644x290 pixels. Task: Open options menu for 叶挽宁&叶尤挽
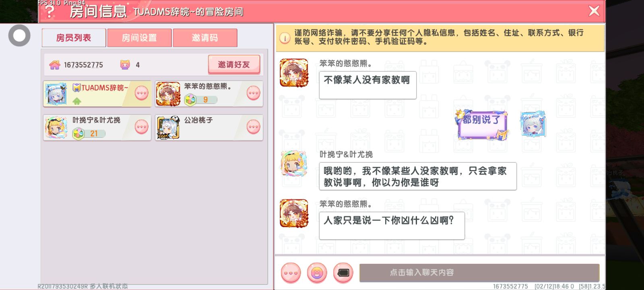point(142,127)
